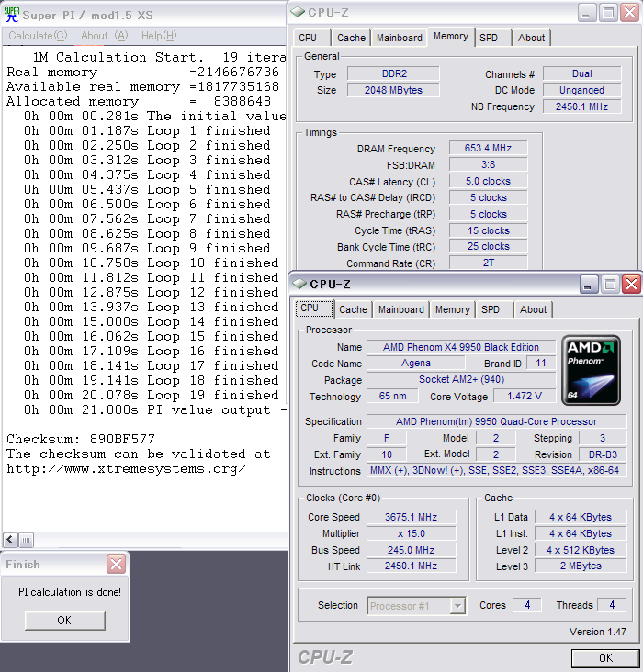Viewport: 643px width, 672px height.
Task: Click the AMD Phenom processor logo image
Action: click(591, 370)
